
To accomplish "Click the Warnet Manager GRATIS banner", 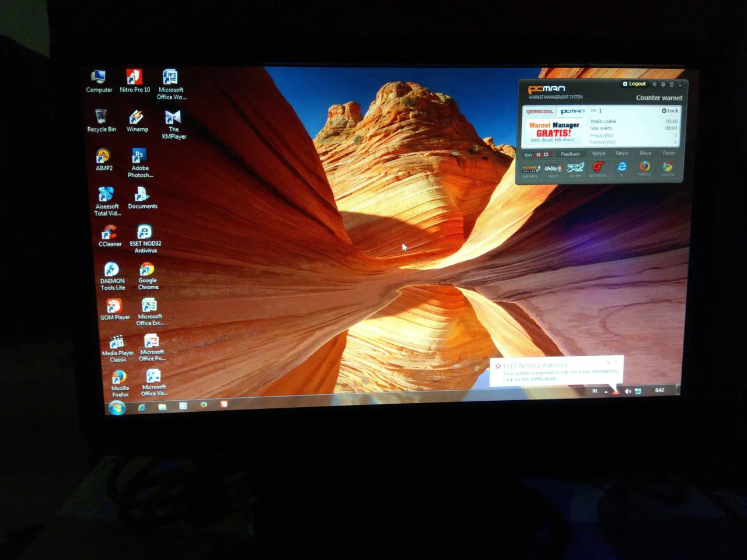I will (x=553, y=132).
